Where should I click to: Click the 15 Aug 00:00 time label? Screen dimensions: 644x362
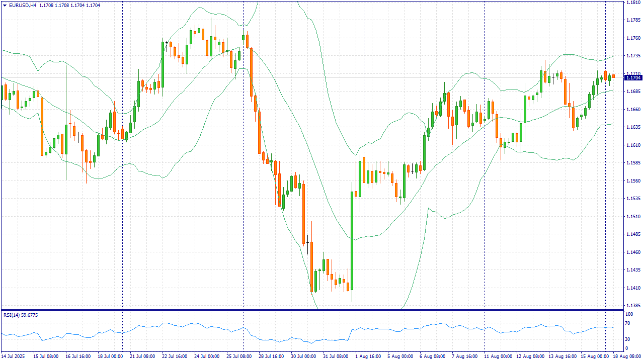(x=596, y=356)
